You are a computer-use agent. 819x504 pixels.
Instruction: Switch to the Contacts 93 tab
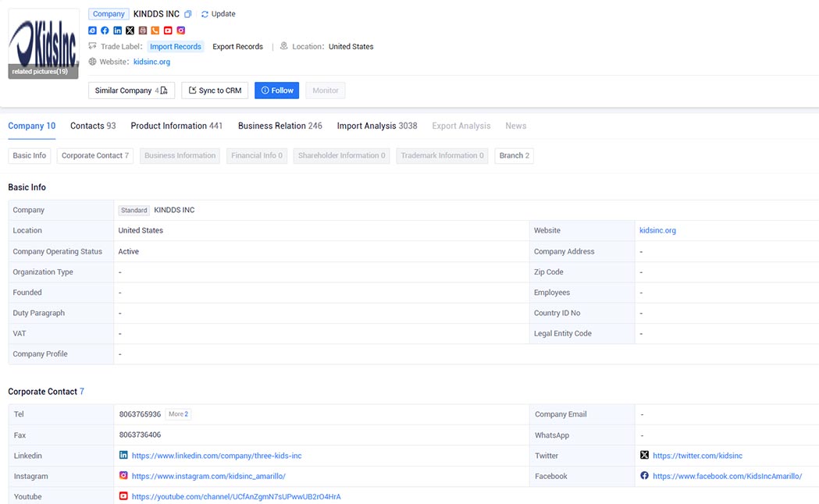pos(93,126)
